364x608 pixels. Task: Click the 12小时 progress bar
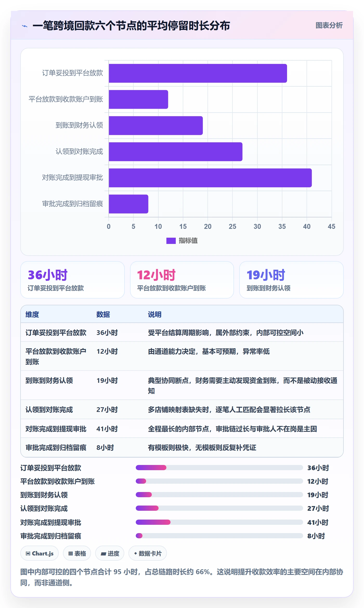click(x=219, y=481)
